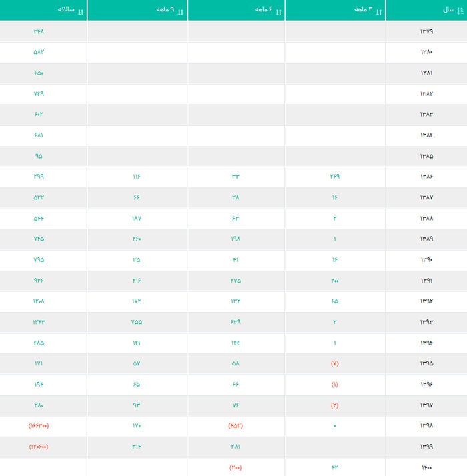Click the sort arrows next to ۶ ماهه
Image resolution: width=467 pixels, height=476 pixels.
(279, 11)
